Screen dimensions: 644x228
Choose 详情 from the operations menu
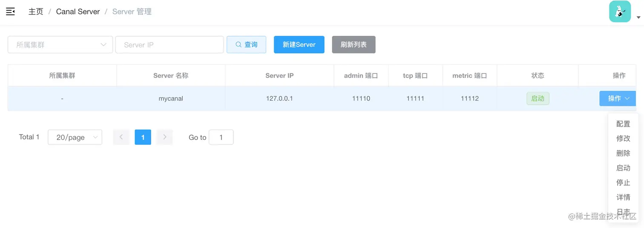pyautogui.click(x=623, y=197)
